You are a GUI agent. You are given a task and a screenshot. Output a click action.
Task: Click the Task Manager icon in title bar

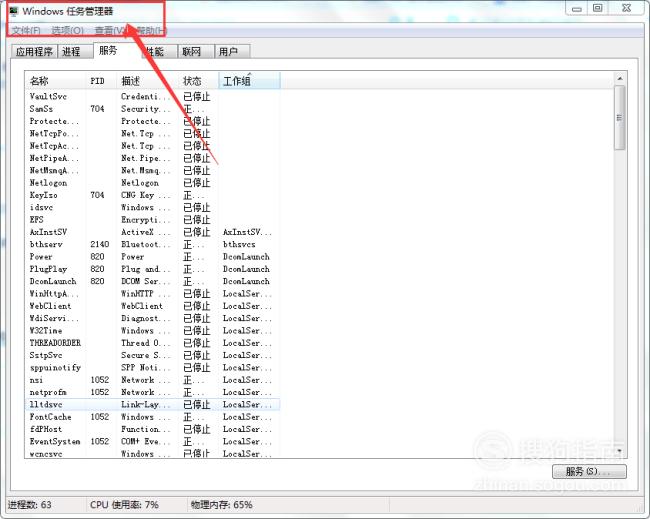coord(14,11)
